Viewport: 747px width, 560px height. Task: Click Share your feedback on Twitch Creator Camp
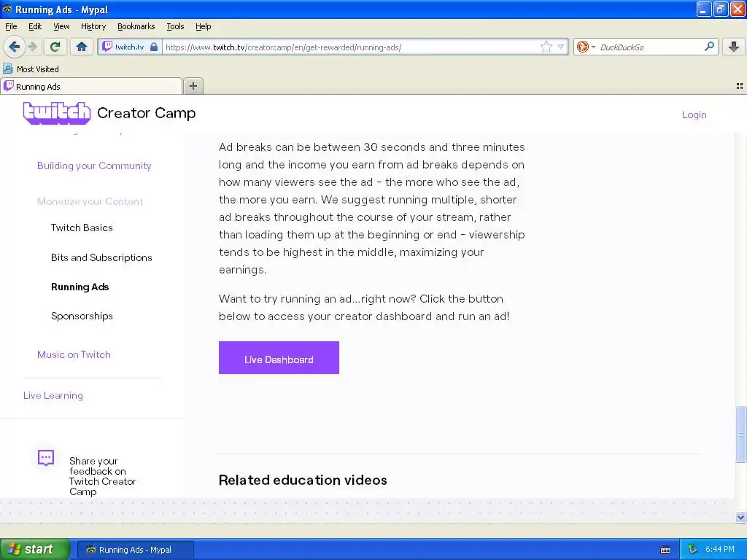[102, 476]
